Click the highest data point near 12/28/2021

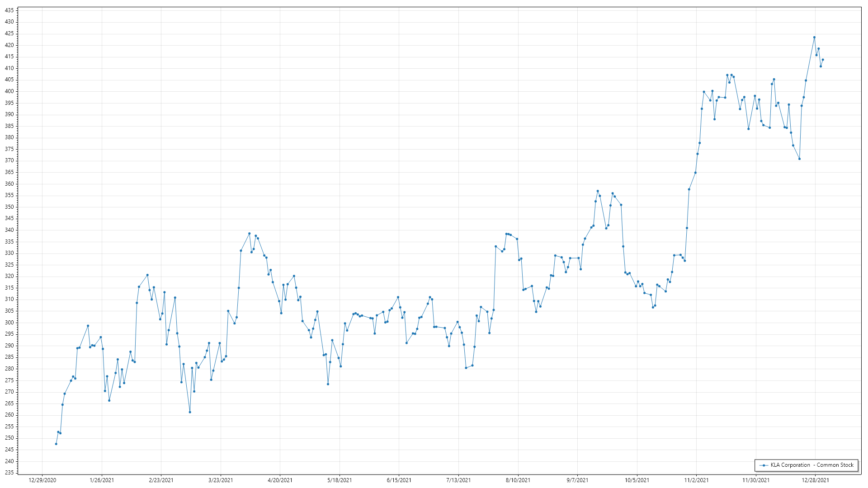click(x=814, y=38)
